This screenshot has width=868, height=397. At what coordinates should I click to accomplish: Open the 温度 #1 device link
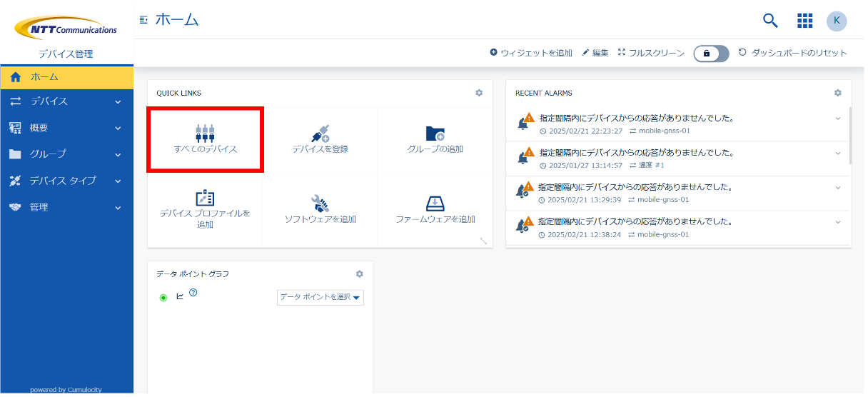click(650, 165)
